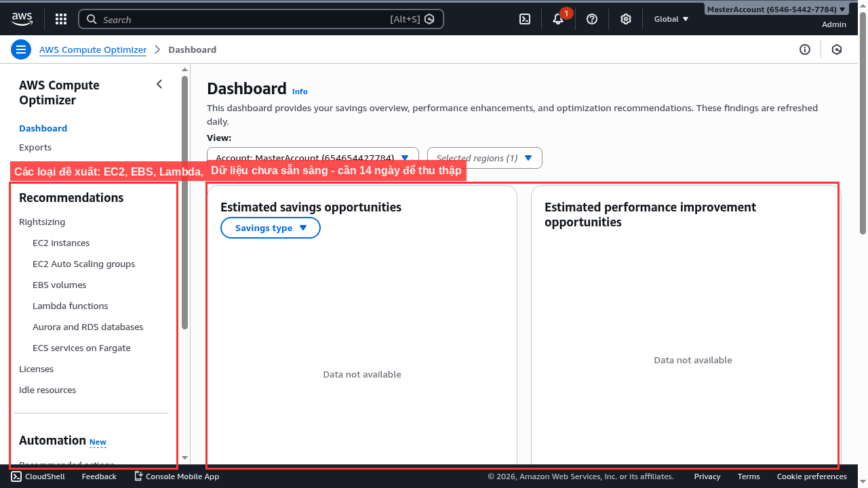The height and width of the screenshot is (488, 868).
Task: Open the notifications bell
Action: pyautogui.click(x=557, y=18)
